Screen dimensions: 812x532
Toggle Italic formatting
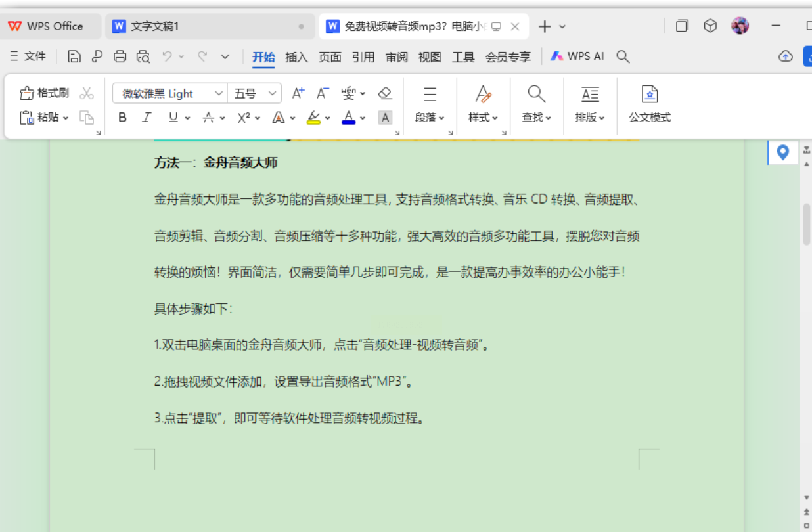coord(147,118)
